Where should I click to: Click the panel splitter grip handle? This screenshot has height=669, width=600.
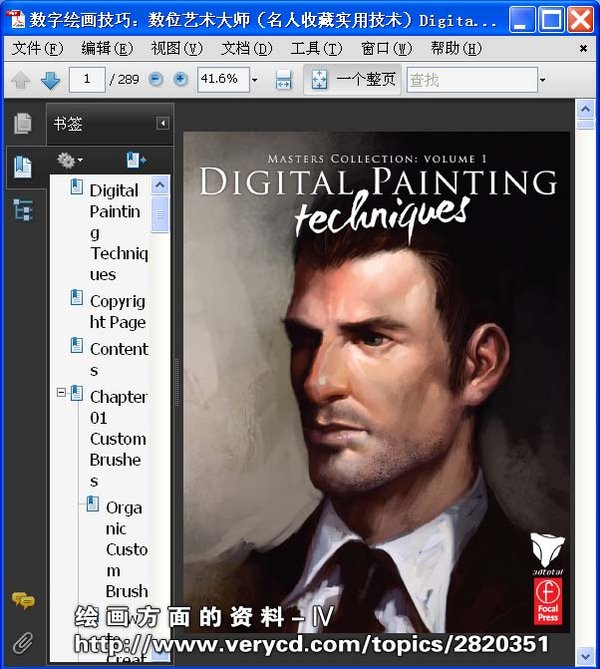177,382
